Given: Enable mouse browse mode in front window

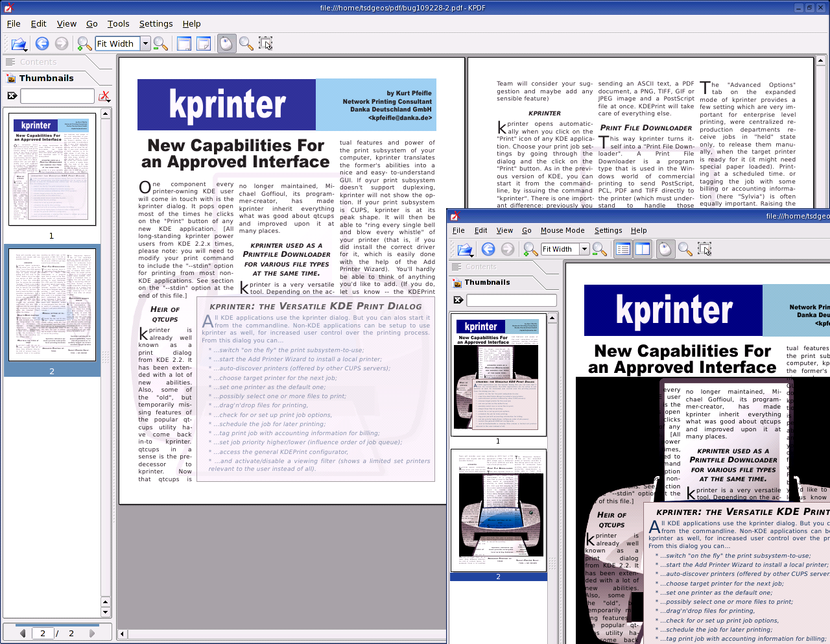Looking at the screenshot, I should point(665,249).
